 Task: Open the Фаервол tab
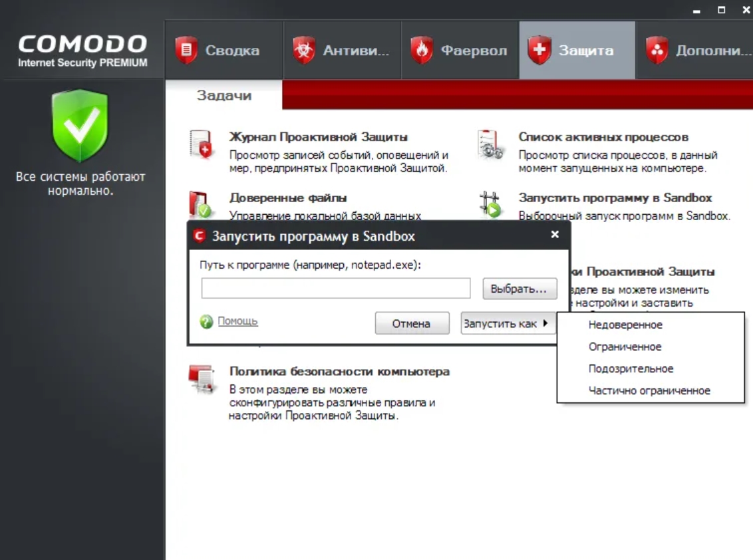coord(459,51)
